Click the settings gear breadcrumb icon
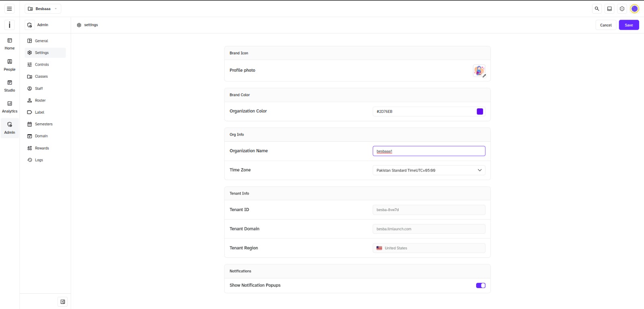 tap(79, 25)
